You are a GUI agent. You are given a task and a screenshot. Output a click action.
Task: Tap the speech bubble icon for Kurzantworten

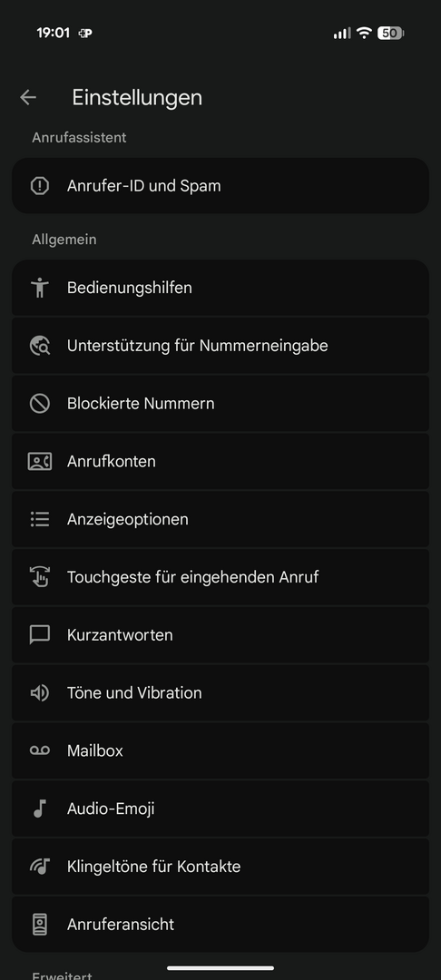(x=40, y=635)
